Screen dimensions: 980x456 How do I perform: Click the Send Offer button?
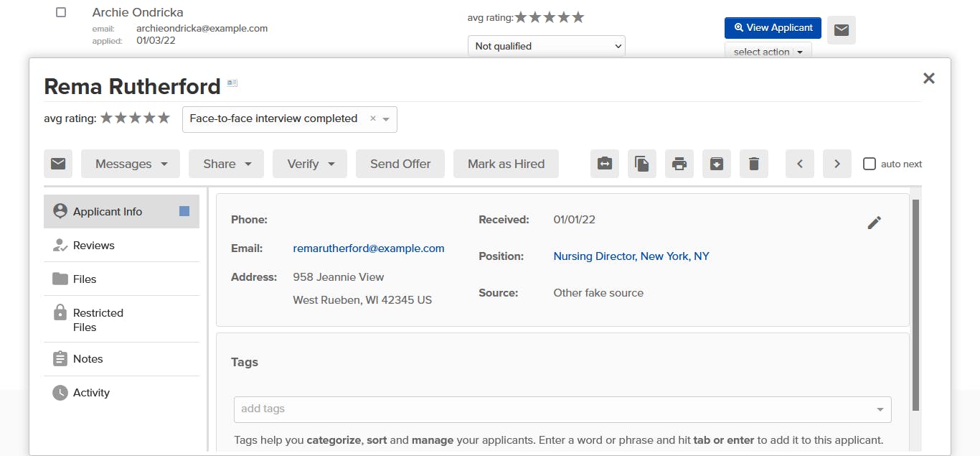coord(400,164)
